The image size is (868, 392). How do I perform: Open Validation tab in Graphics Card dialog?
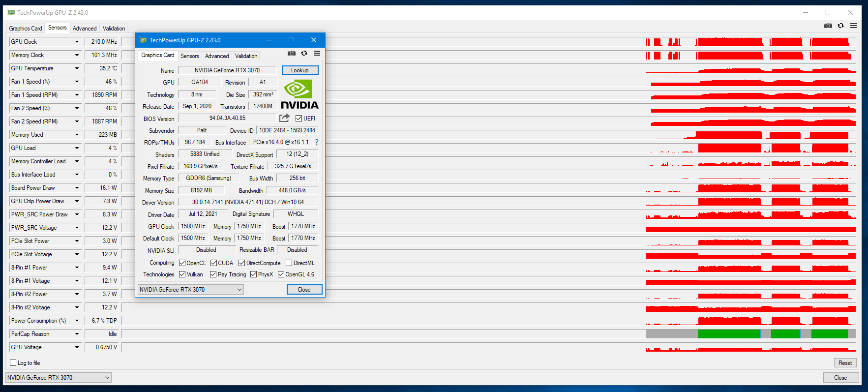pyautogui.click(x=246, y=56)
